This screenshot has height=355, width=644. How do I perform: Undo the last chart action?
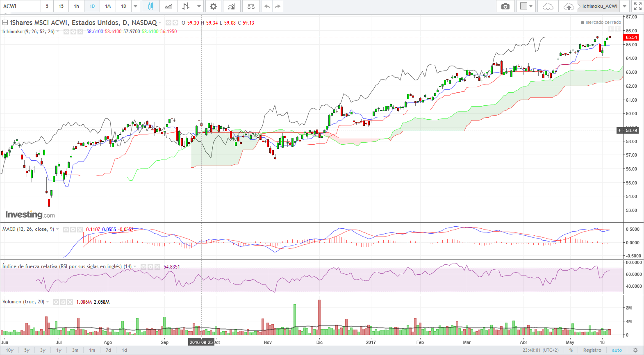click(x=267, y=6)
